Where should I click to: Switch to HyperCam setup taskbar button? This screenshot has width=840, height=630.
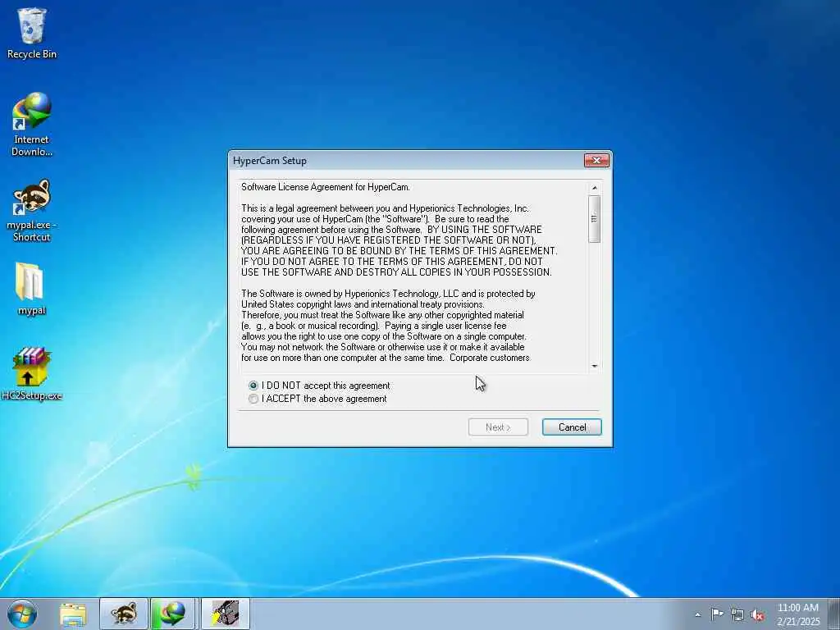(x=225, y=614)
